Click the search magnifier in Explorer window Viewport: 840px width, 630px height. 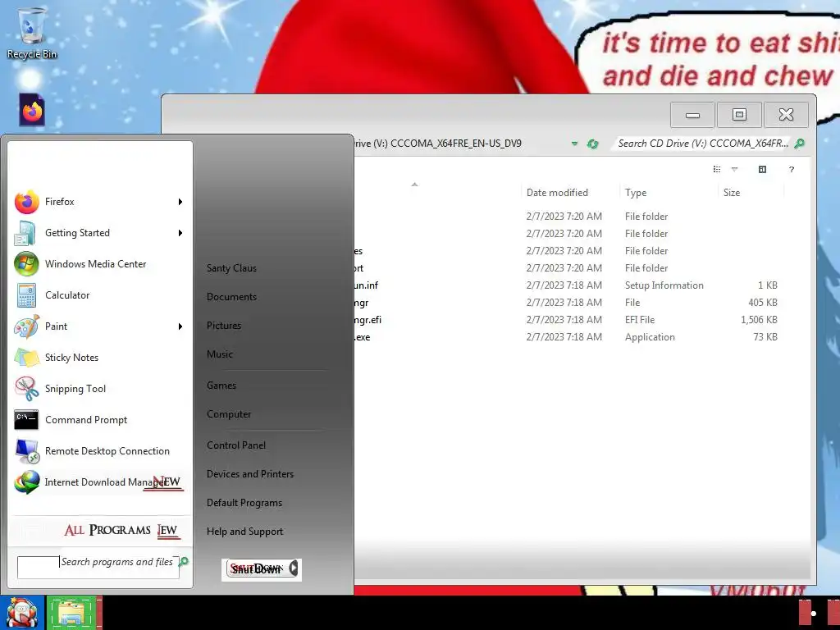(799, 144)
